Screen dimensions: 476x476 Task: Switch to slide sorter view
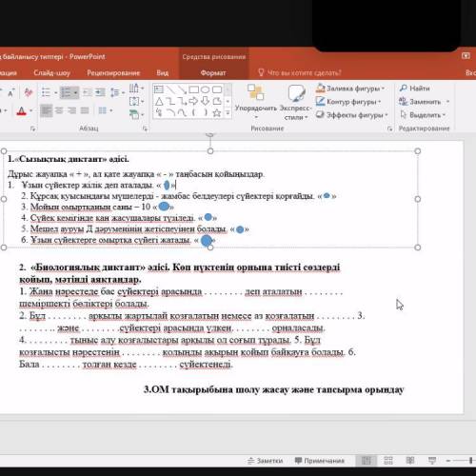pos(388,461)
